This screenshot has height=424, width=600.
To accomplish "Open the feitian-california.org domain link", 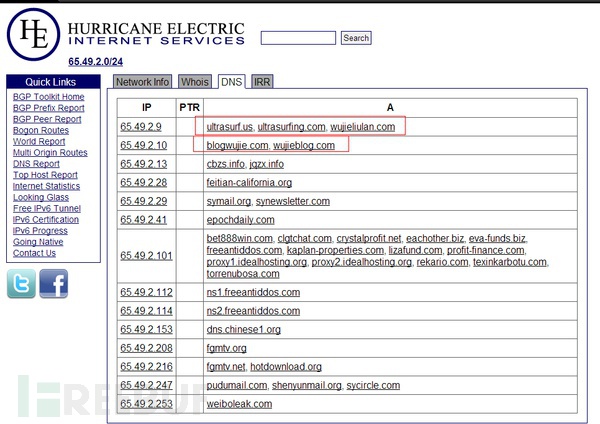I will coord(249,183).
